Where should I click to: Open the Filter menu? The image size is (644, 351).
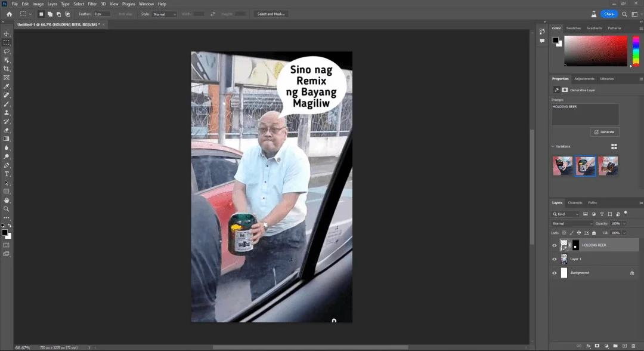click(x=92, y=4)
